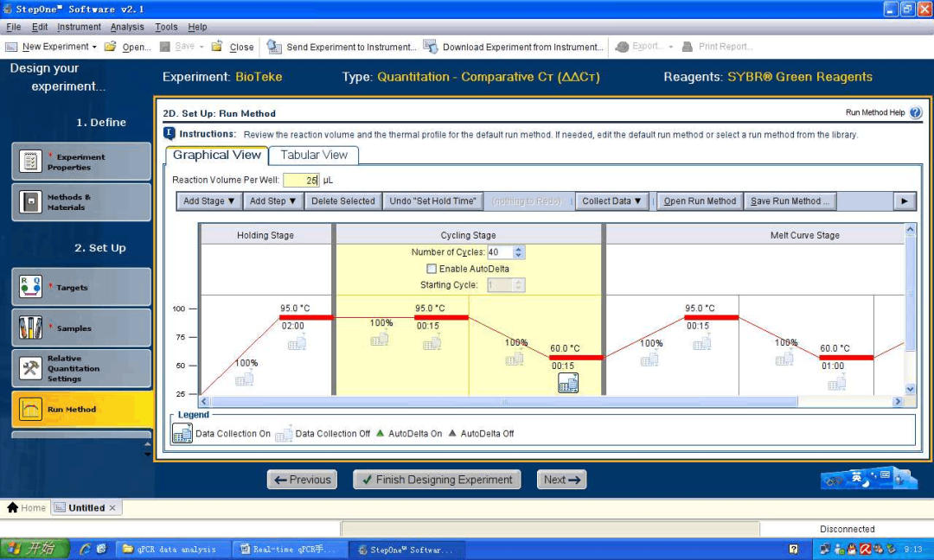Open the Targets setup icon
The image size is (934, 560).
coord(31,287)
